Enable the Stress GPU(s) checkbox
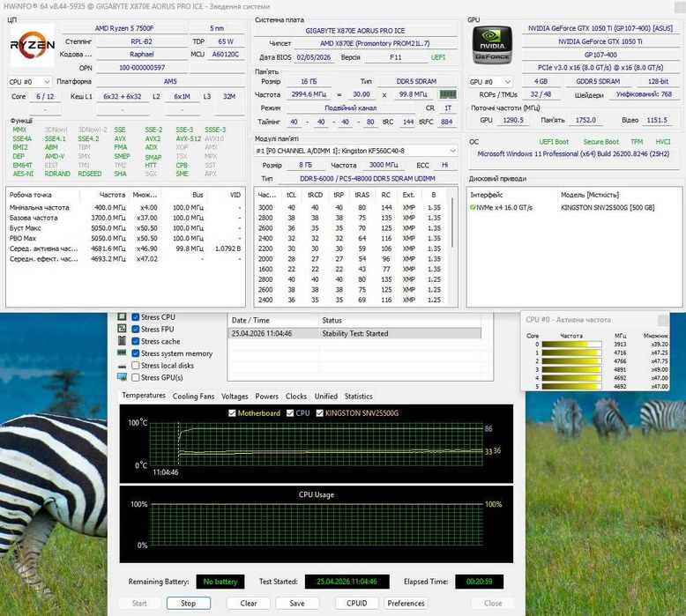The height and width of the screenshot is (616, 686). [136, 377]
